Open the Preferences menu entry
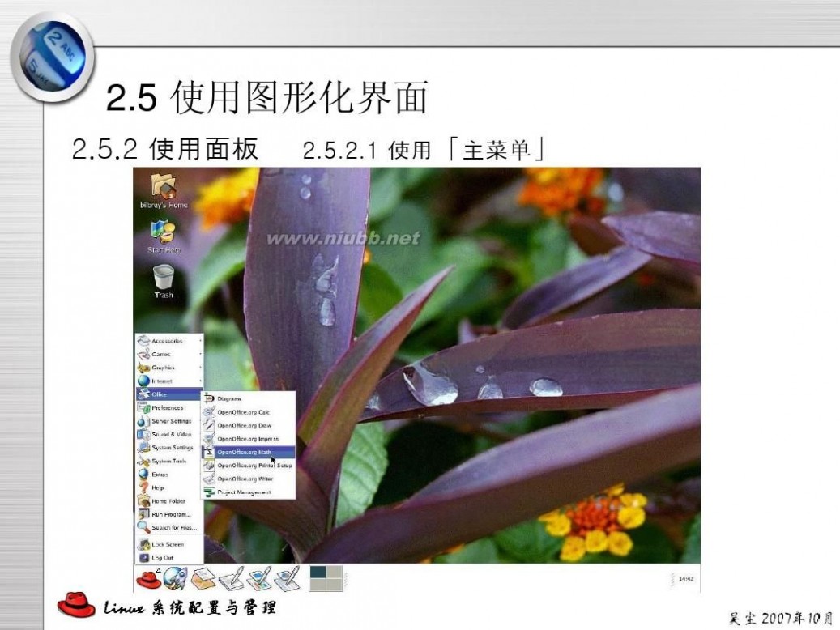The image size is (840, 630). pyautogui.click(x=169, y=407)
